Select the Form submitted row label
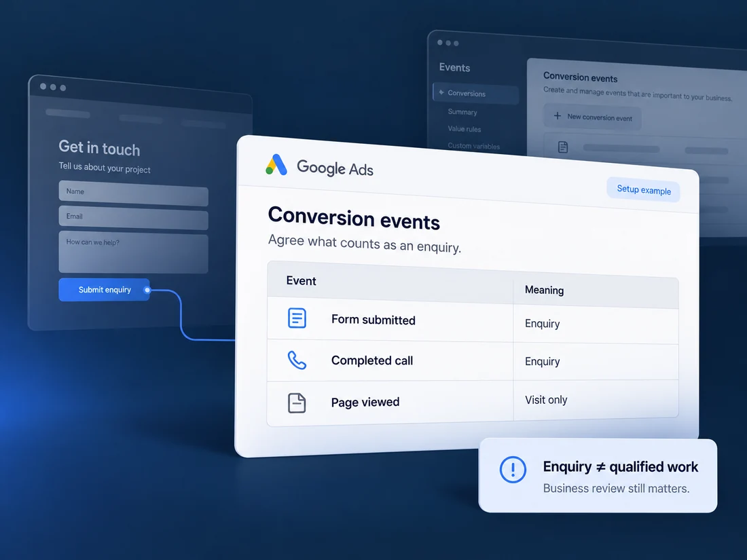The height and width of the screenshot is (560, 747). [x=373, y=320]
